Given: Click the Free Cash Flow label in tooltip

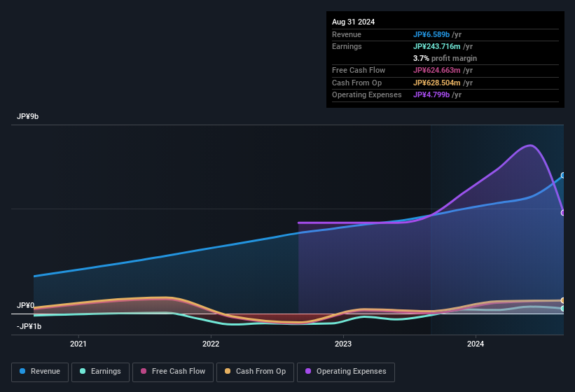Looking at the screenshot, I should (359, 70).
